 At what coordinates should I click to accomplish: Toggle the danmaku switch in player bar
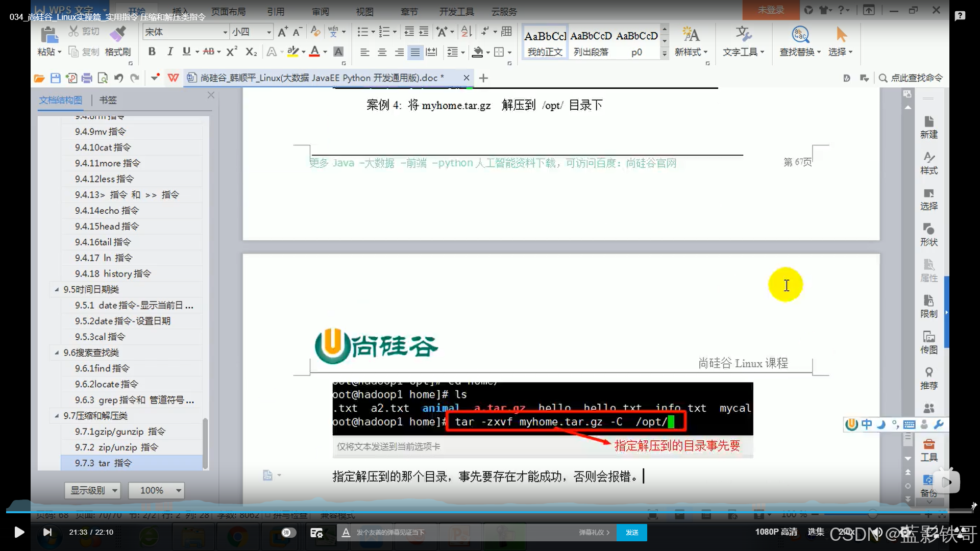288,532
